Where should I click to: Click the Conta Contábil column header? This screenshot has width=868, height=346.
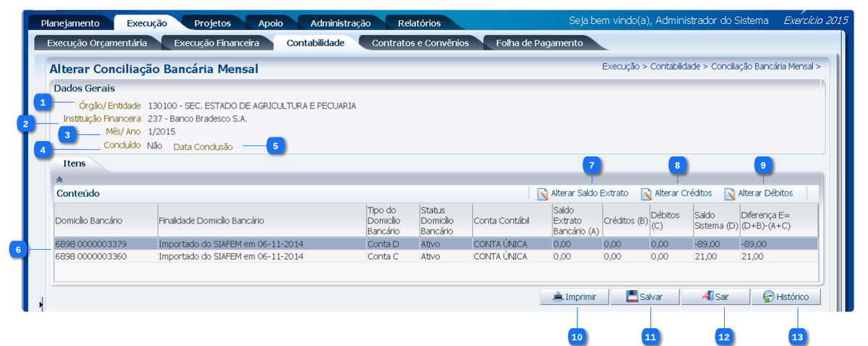[x=502, y=220]
